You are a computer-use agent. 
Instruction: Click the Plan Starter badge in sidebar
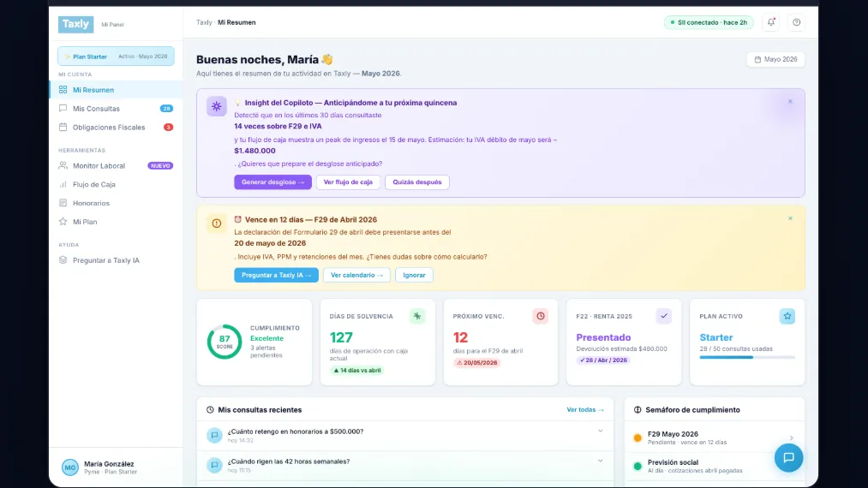coord(116,57)
